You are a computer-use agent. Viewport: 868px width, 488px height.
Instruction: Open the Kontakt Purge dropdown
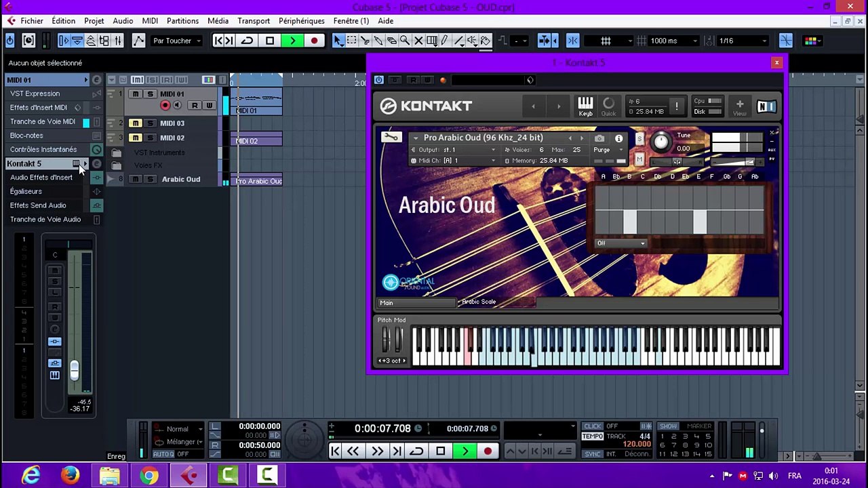click(608, 150)
